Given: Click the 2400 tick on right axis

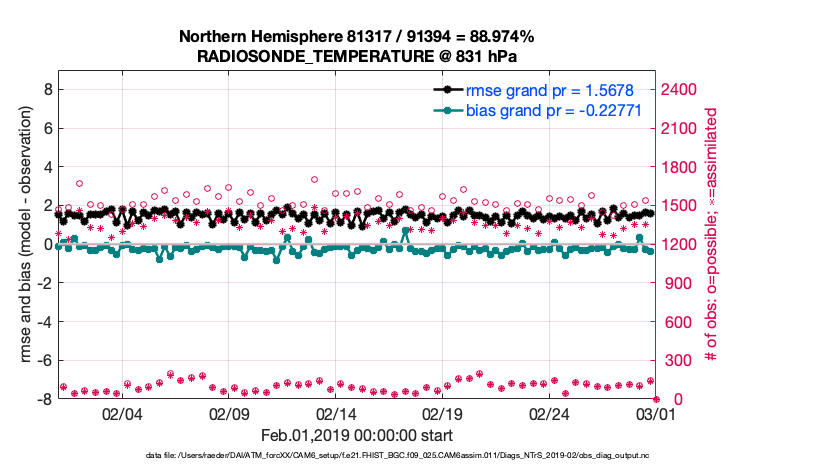Looking at the screenshot, I should (682, 89).
